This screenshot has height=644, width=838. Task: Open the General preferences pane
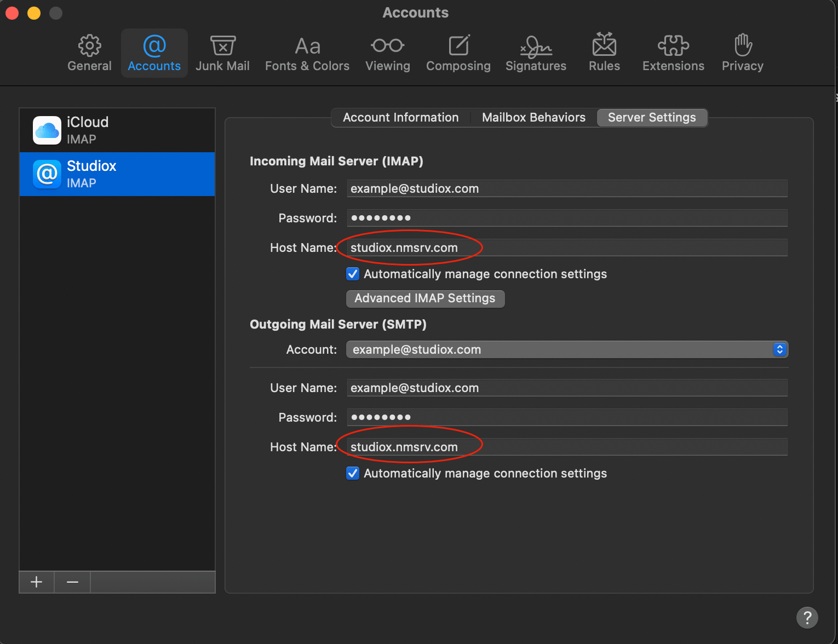tap(89, 53)
